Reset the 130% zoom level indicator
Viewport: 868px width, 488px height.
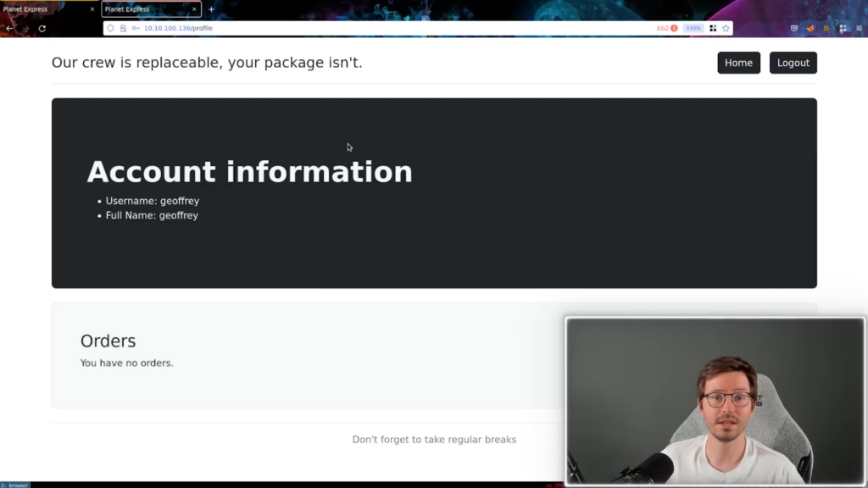coord(693,28)
